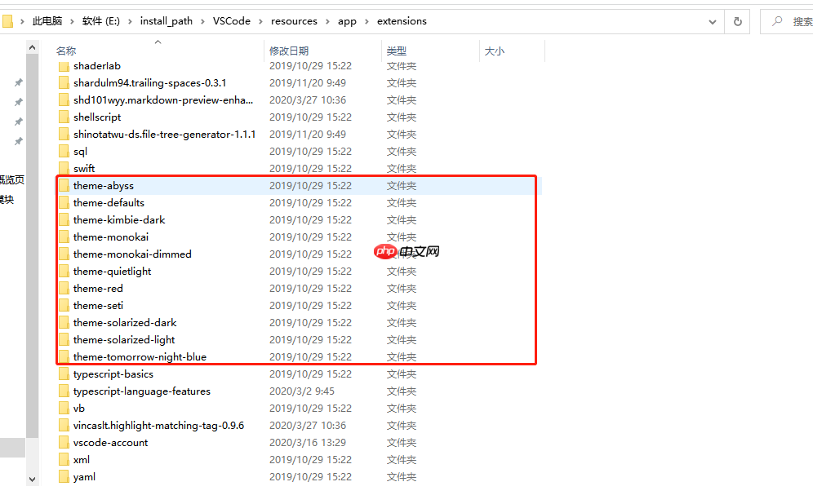Viewport: 813px width, 504px height.
Task: Navigate to resources in breadcrumb
Action: 294,21
